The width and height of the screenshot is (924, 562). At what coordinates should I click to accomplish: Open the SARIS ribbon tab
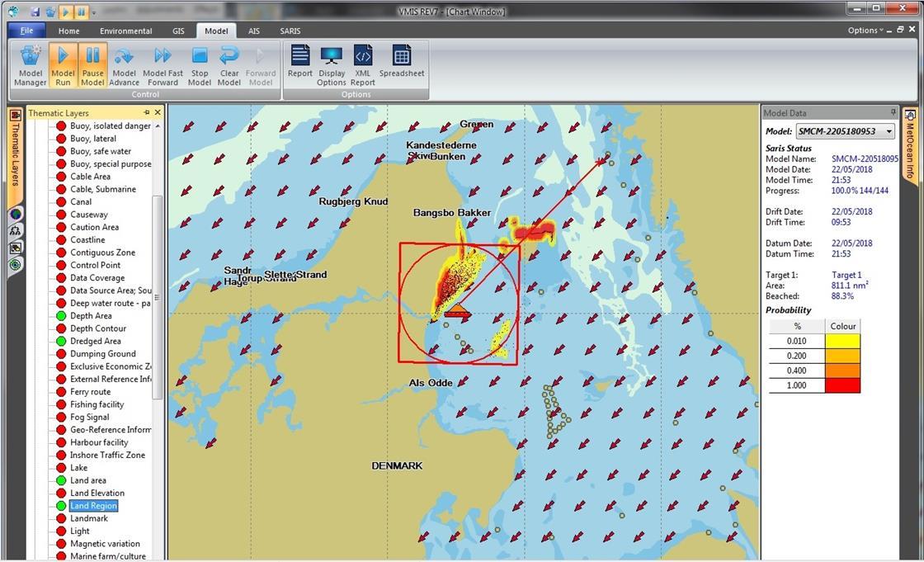(290, 31)
